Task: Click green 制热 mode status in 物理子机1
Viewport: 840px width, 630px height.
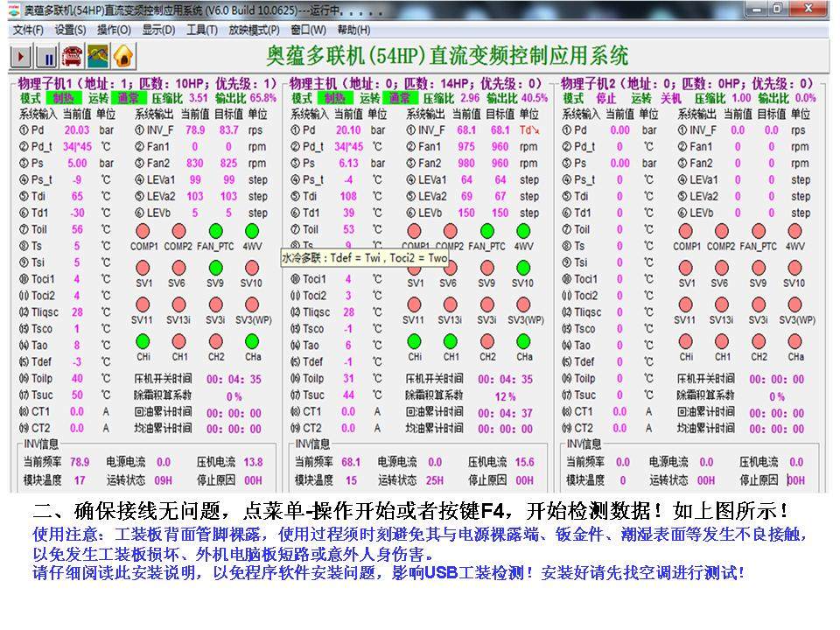Action: [x=64, y=98]
